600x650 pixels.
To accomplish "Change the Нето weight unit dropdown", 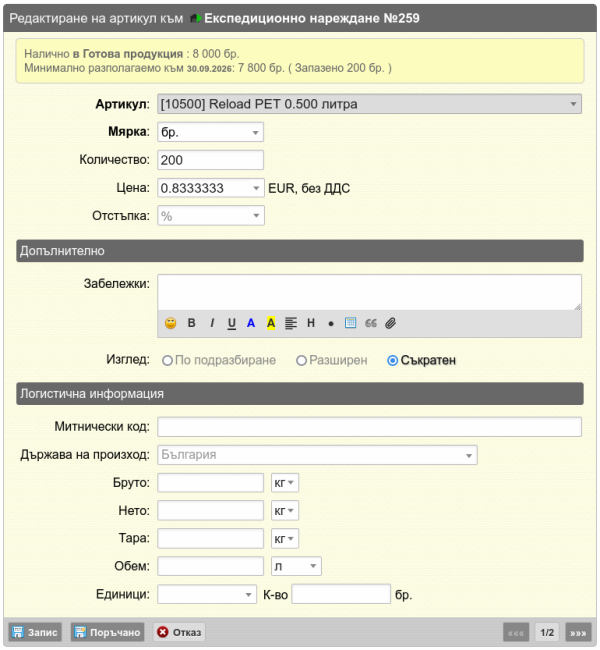I will (285, 511).
